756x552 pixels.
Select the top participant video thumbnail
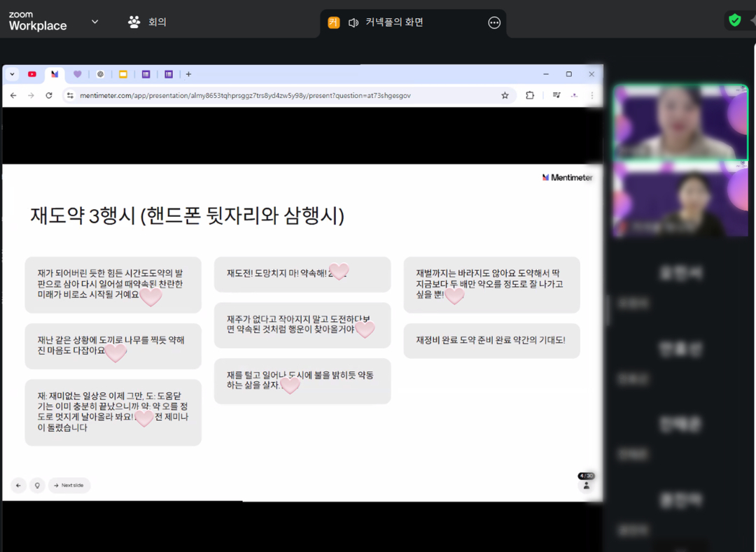[x=681, y=122]
